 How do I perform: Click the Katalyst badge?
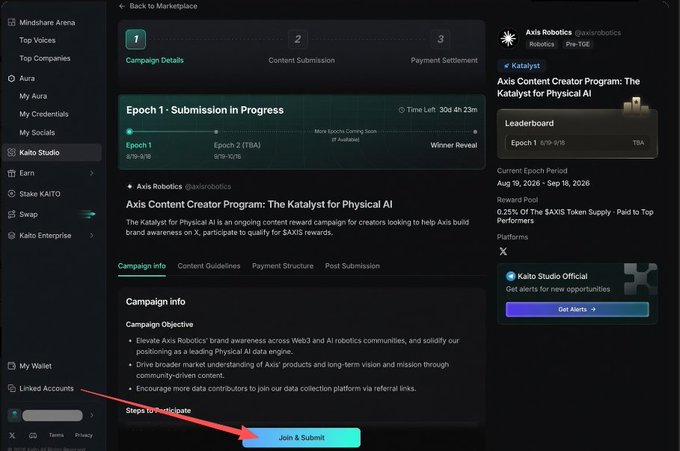(x=522, y=66)
